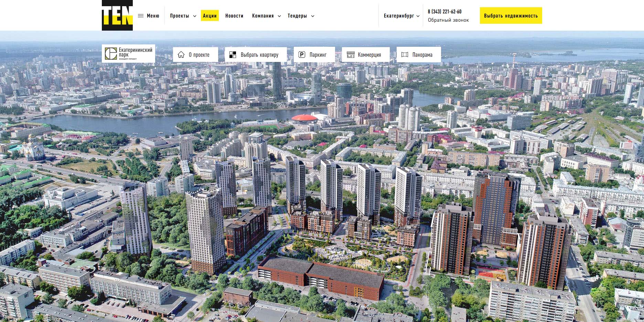
Task: Click the Коммерция storefront icon
Action: pyautogui.click(x=350, y=55)
